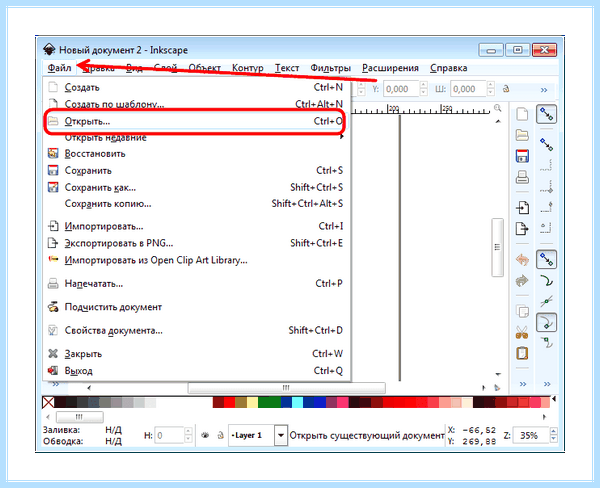This screenshot has height=488, width=600.
Task: Toggle Layer 1 visibility eye icon
Action: [x=205, y=435]
